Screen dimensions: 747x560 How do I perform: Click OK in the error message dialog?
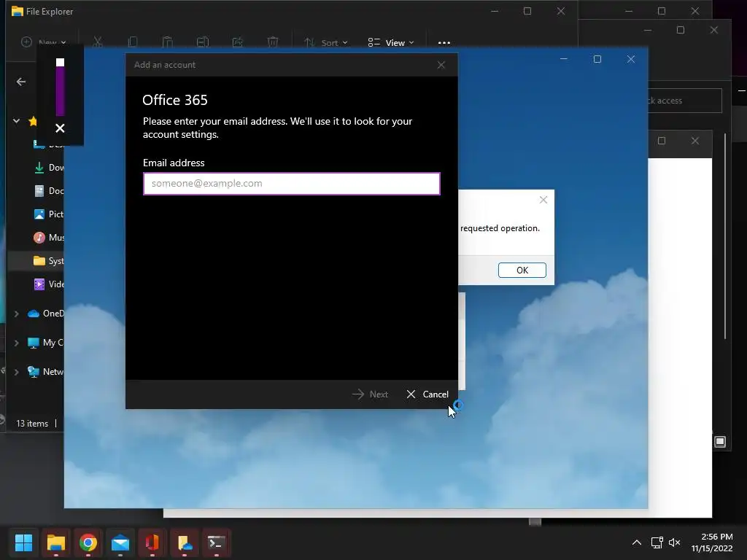522,270
